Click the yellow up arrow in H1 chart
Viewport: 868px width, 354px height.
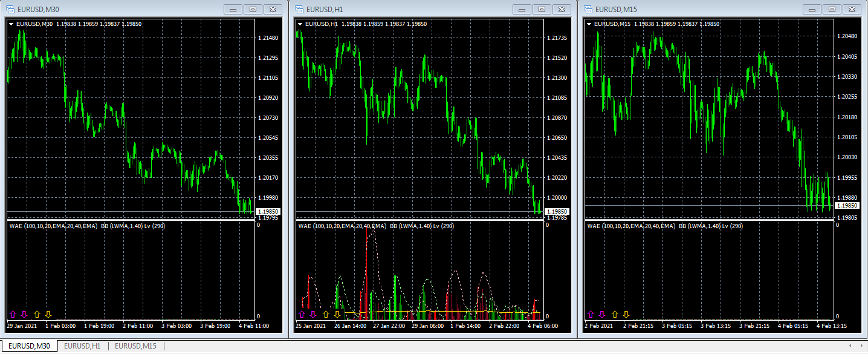[x=326, y=315]
